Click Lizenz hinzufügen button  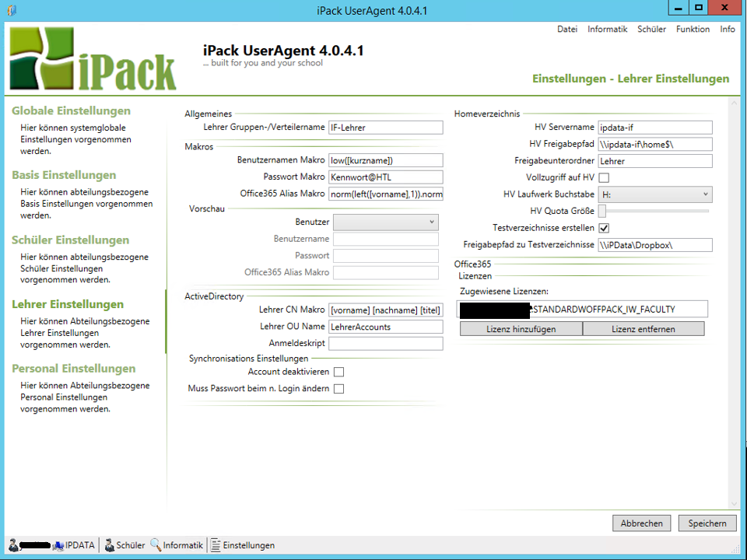point(521,329)
